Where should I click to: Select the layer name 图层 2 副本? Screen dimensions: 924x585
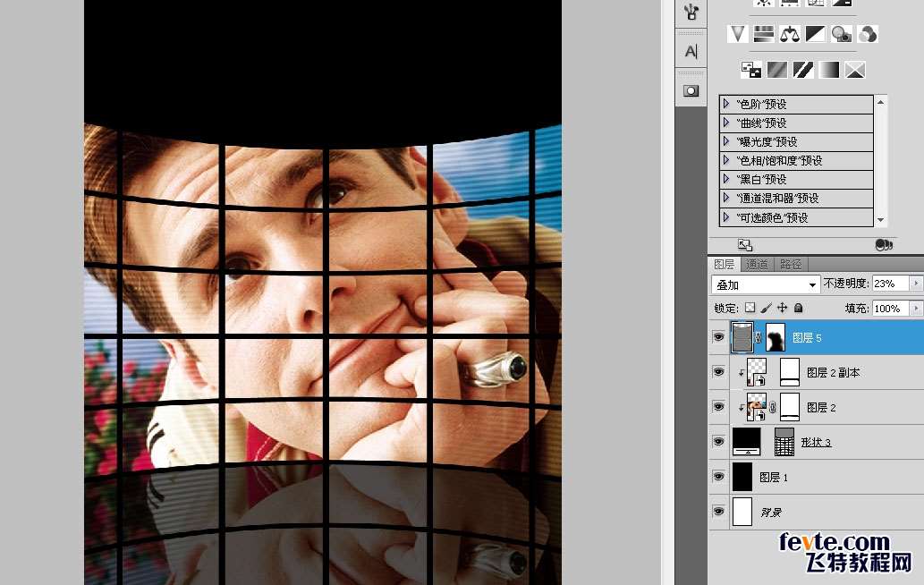[834, 372]
